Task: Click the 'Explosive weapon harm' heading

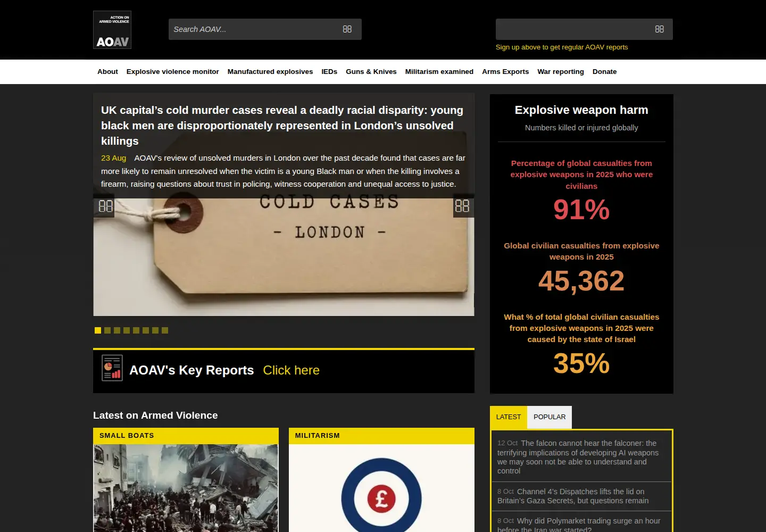Action: click(x=581, y=110)
